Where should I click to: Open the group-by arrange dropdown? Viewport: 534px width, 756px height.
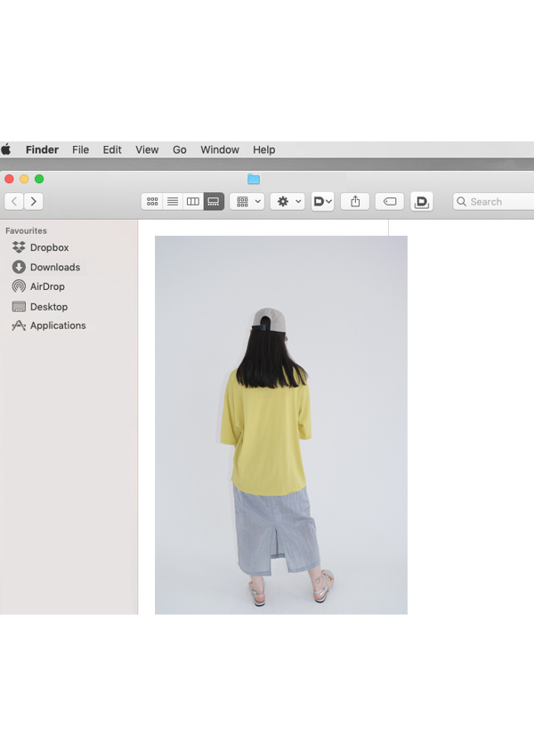tap(247, 202)
